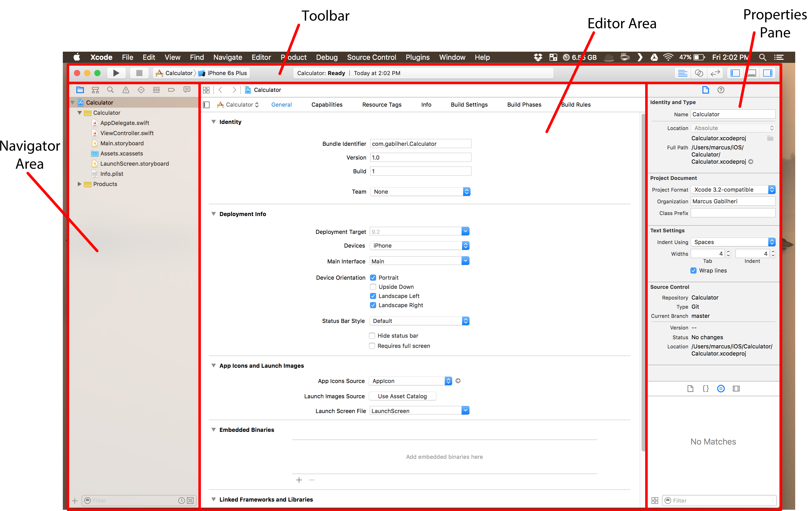Click the Bundle Identifier input field
Viewport: 812px width, 511px height.
[419, 144]
